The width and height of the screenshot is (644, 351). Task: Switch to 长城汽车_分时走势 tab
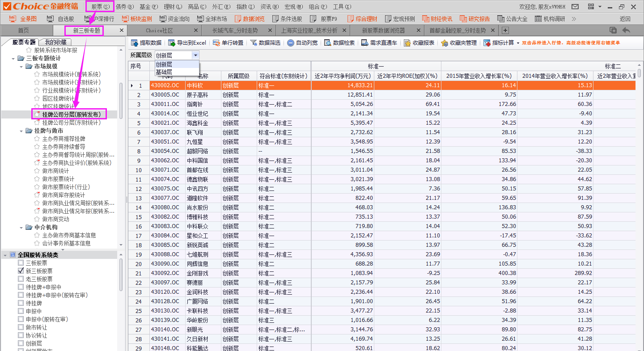point(235,30)
